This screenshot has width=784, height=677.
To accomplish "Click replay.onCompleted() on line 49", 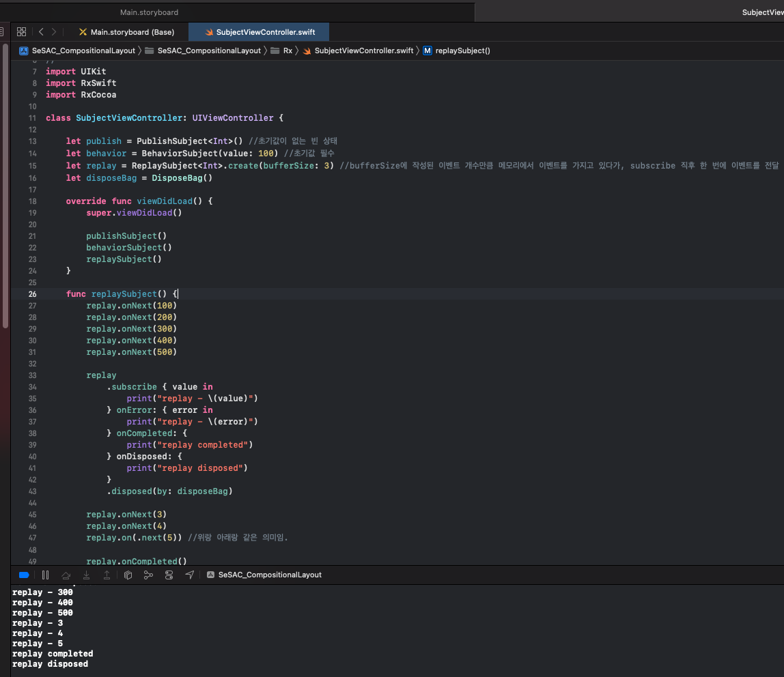I will [x=137, y=561].
